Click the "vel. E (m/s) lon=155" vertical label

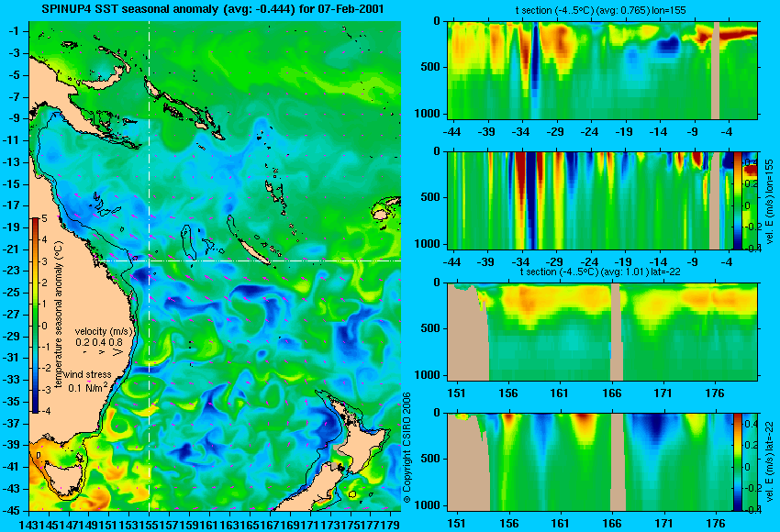click(769, 203)
